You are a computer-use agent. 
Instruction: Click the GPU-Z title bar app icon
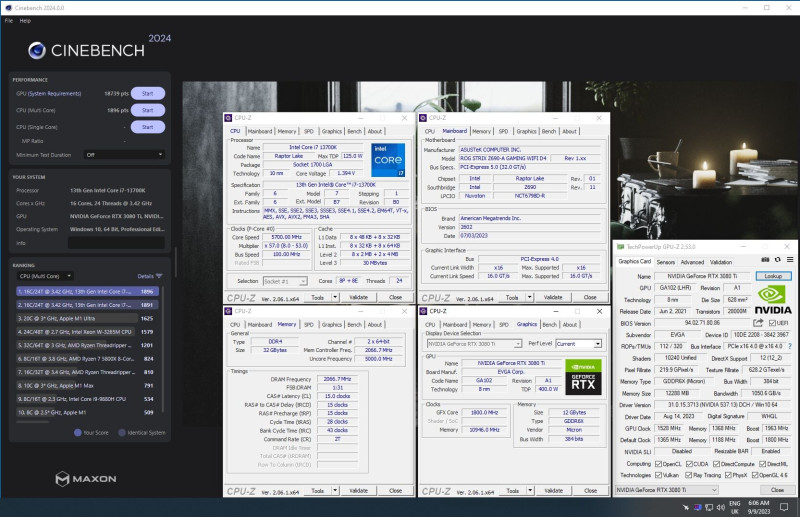620,247
